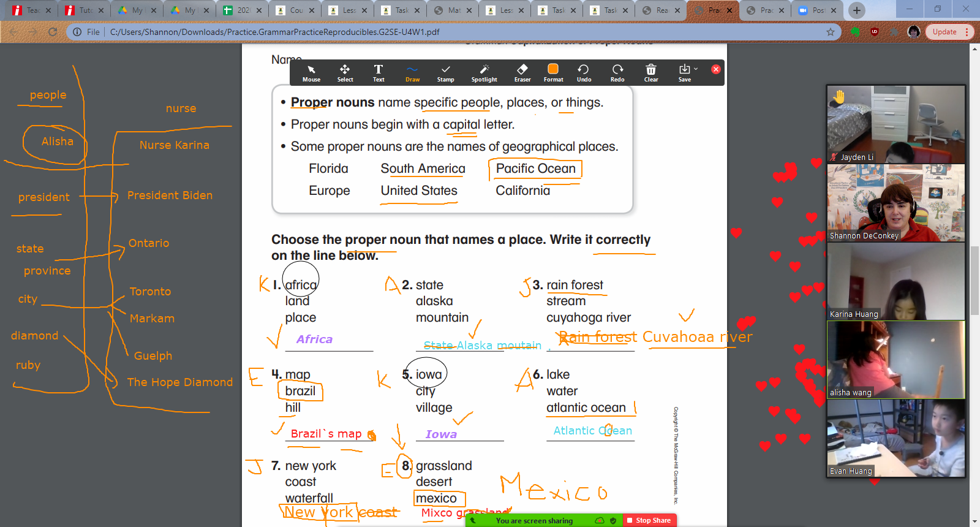Click the arrow icon on the sharing bar
Screen dimensions: 980x527
click(473, 521)
